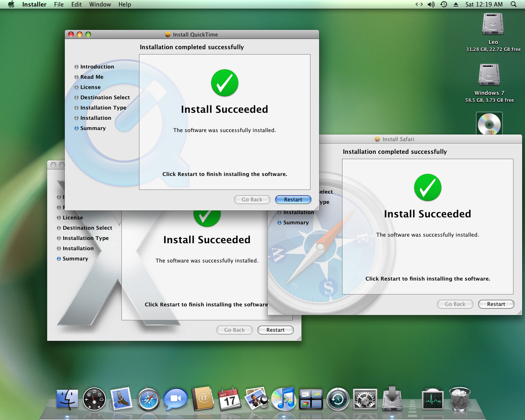Image resolution: width=525 pixels, height=420 pixels.
Task: Select the DVD disc desktop icon
Action: [489, 123]
